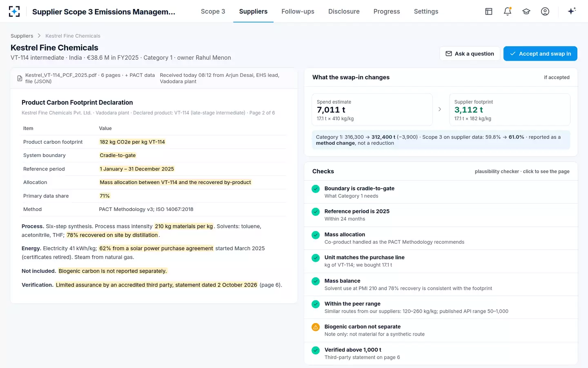This screenshot has height=368, width=588.
Task: Open notifications bell
Action: tap(508, 11)
